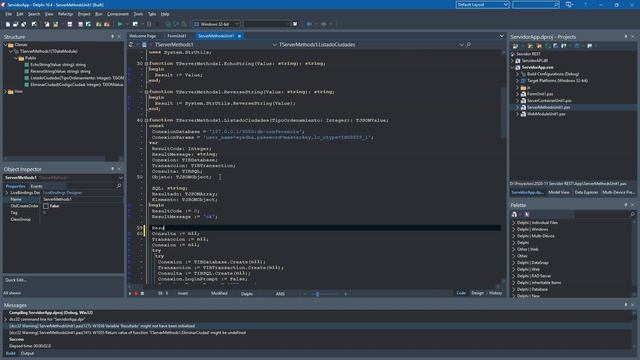The height and width of the screenshot is (360, 640).
Task: Pin the Messages panel
Action: pos(626,305)
